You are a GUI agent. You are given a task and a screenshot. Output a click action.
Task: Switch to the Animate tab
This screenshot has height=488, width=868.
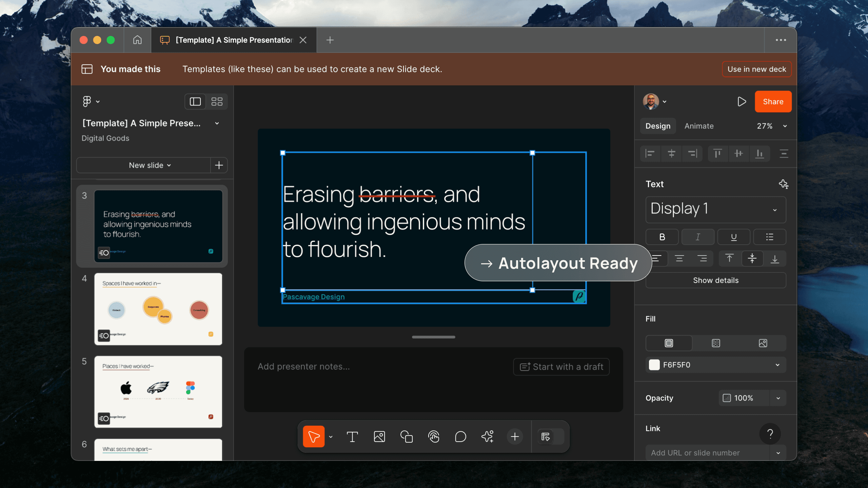[x=699, y=126]
